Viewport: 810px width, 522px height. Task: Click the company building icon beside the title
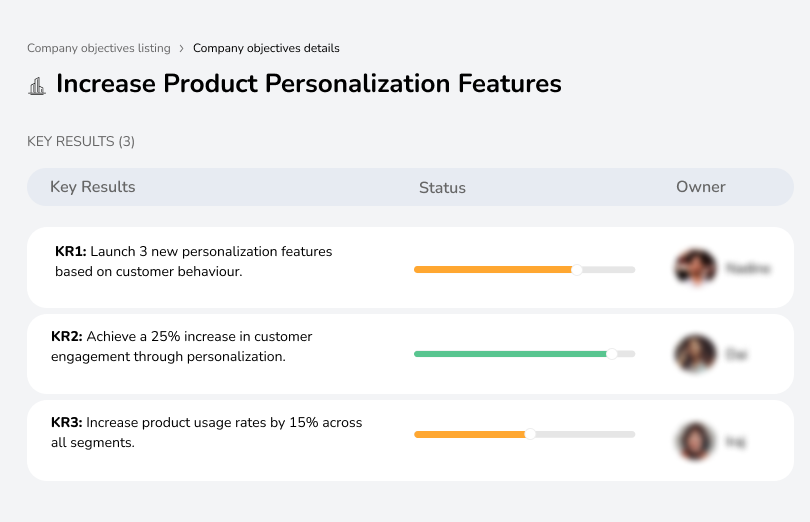[x=37, y=86]
